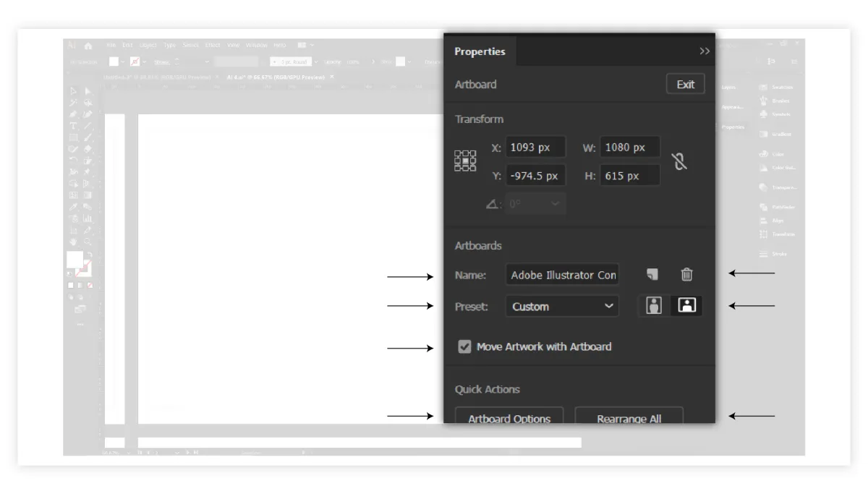The image size is (868, 494).
Task: Open the Stroke panel
Action: [x=773, y=254]
